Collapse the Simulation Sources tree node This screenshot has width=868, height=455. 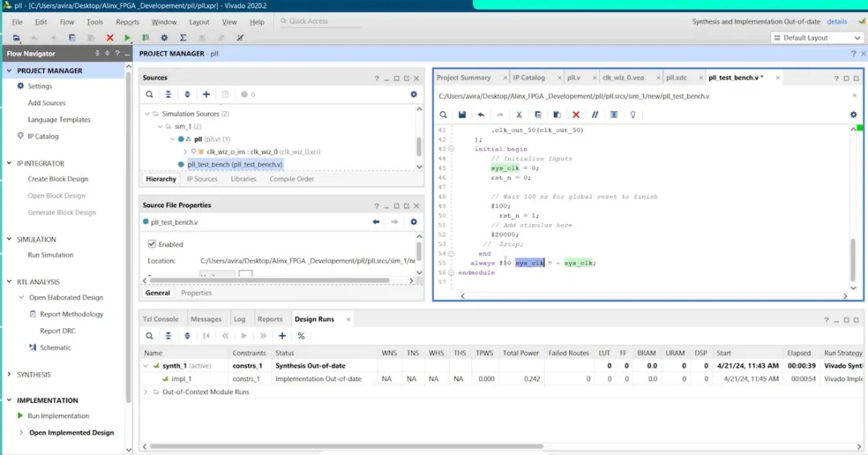point(148,114)
